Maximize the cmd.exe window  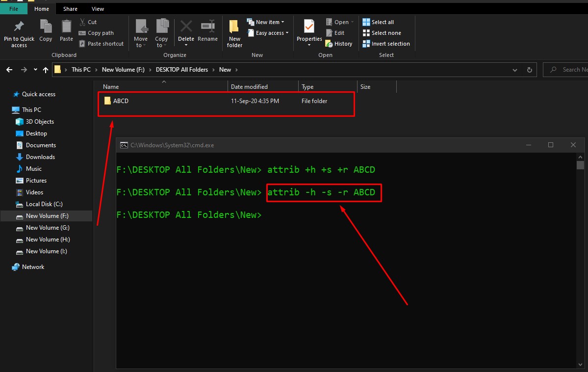tap(551, 145)
